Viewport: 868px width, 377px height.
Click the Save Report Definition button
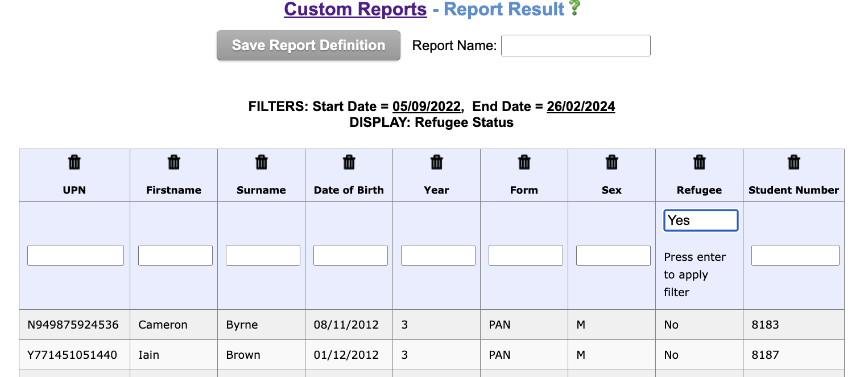click(x=308, y=46)
